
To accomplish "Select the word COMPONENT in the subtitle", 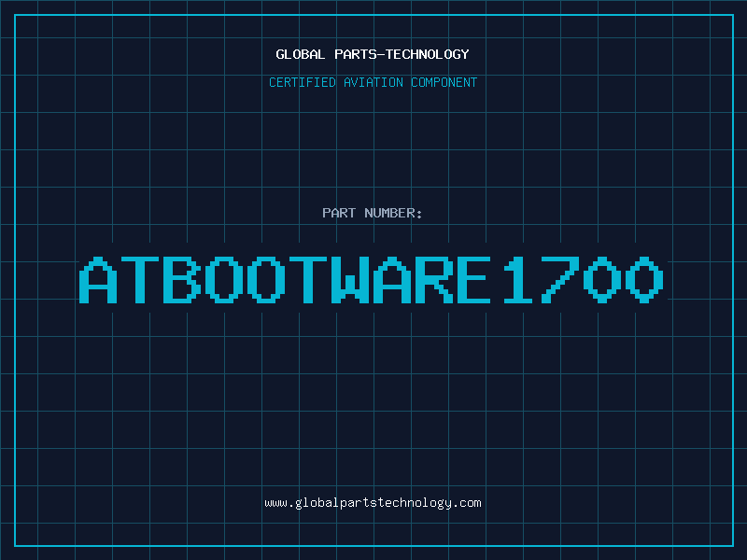I will pyautogui.click(x=444, y=82).
